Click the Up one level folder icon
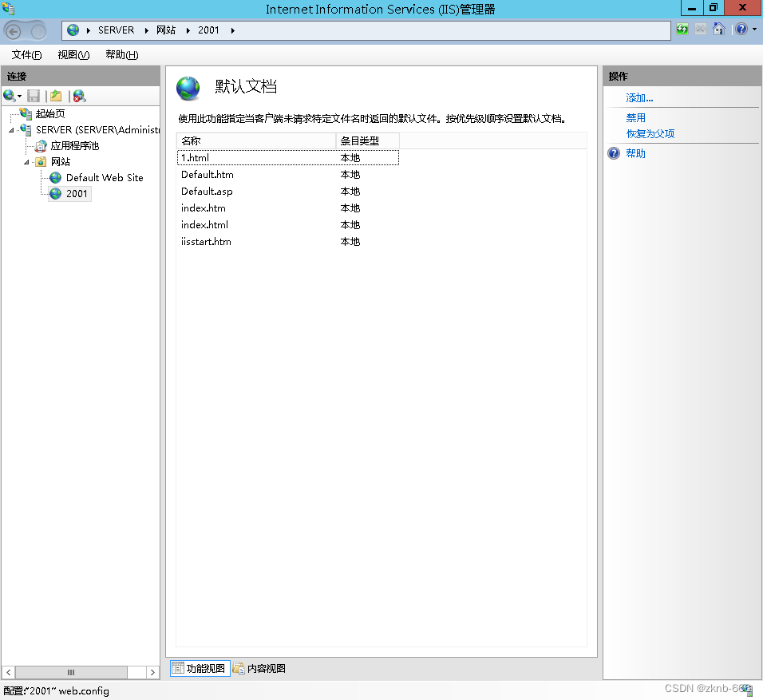Screen dimensions: 763x700 click(x=57, y=96)
